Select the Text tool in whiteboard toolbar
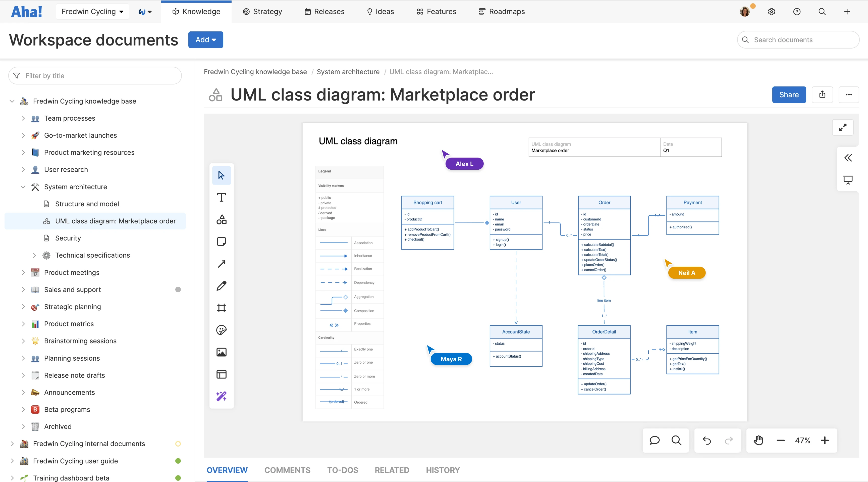Screen dimensions: 868x482 [221, 198]
